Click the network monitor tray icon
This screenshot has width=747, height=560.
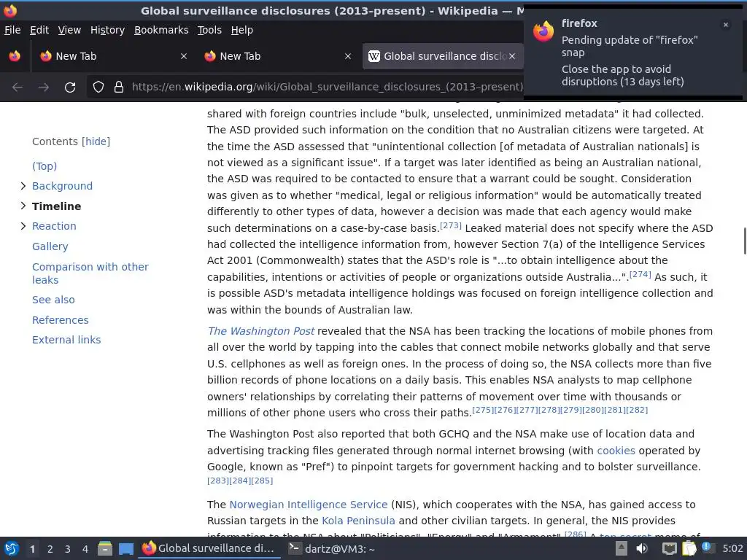point(670,548)
